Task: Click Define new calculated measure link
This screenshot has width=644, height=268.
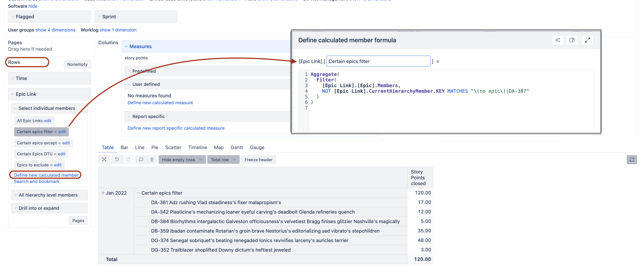Action: coord(160,102)
